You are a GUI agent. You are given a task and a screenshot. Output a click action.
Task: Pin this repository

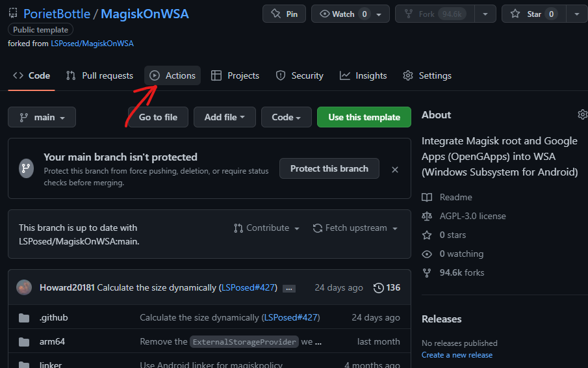(x=284, y=14)
